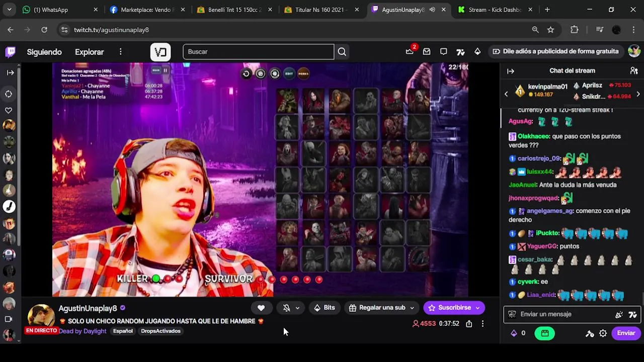Open the chat moderation sword icon
The width and height of the screenshot is (644, 362).
pyautogui.click(x=590, y=333)
